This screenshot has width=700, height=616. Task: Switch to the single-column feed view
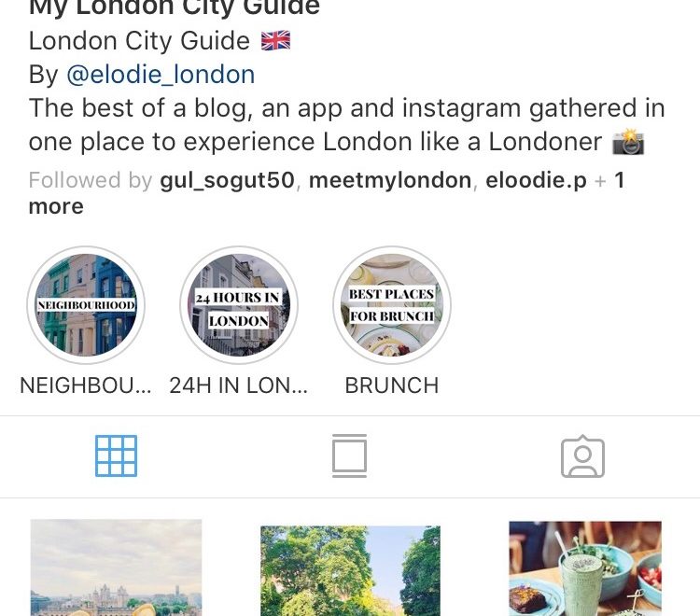[350, 455]
